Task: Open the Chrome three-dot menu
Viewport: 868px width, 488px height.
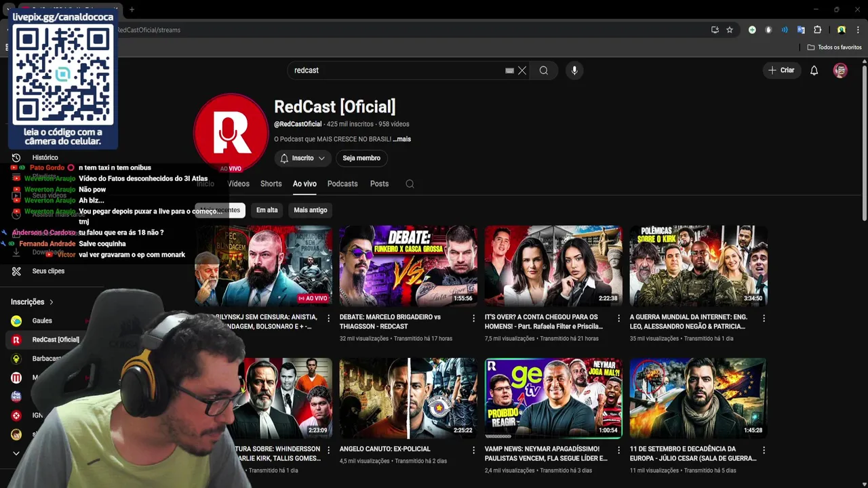Action: [x=858, y=30]
